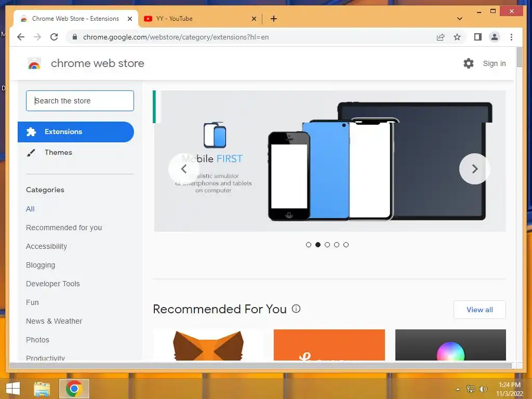Switch to the YY - YouTube tab
This screenshot has width=532, height=399.
point(200,19)
